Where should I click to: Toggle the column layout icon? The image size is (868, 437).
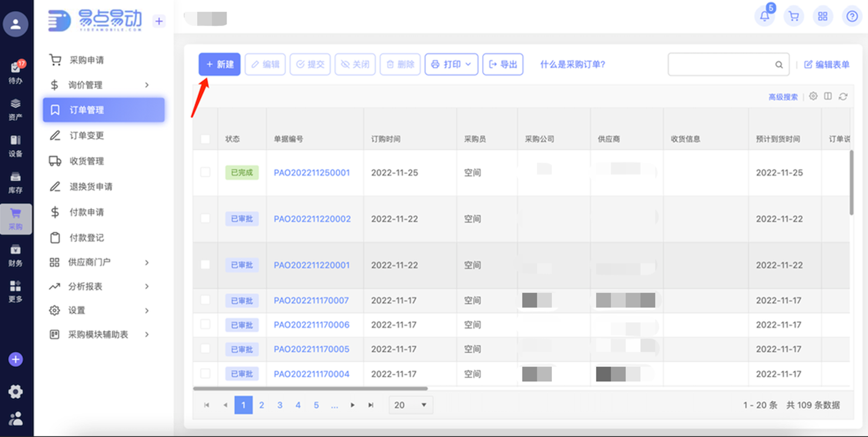click(828, 96)
